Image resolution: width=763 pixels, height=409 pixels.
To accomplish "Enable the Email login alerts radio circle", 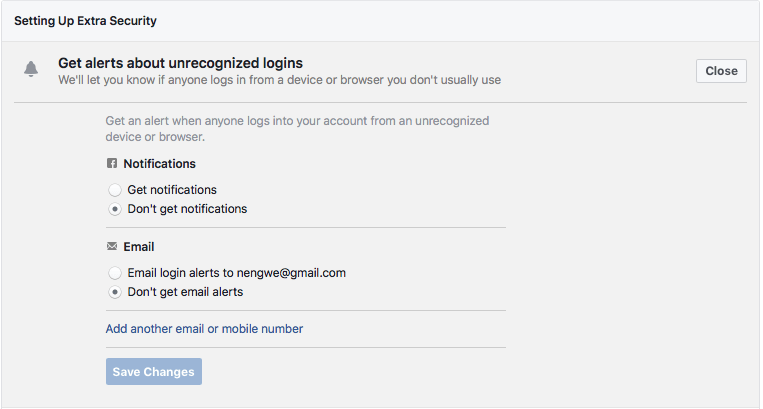I will 115,273.
